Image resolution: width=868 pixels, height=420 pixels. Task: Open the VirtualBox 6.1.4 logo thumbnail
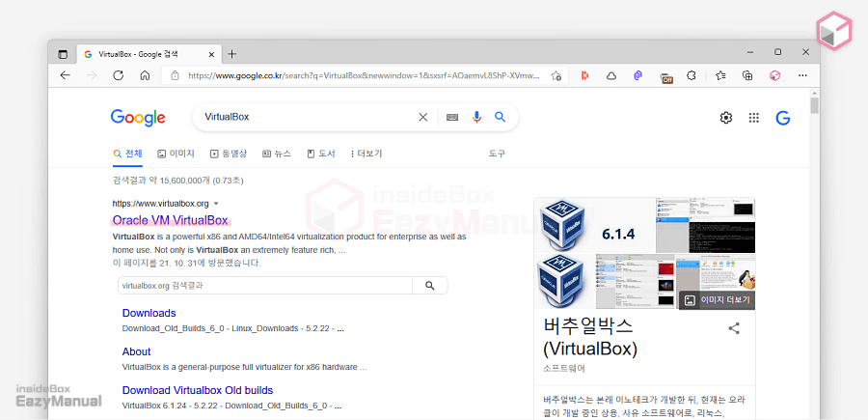594,225
